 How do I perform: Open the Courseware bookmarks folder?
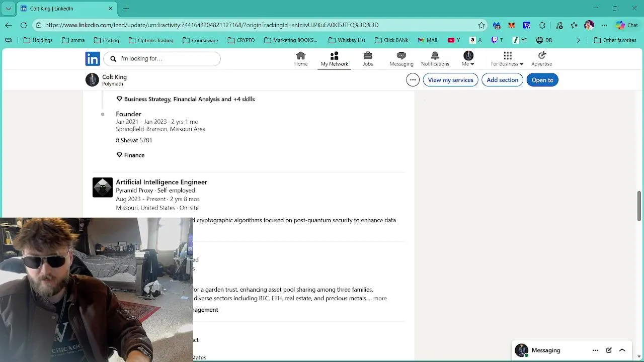[200, 40]
